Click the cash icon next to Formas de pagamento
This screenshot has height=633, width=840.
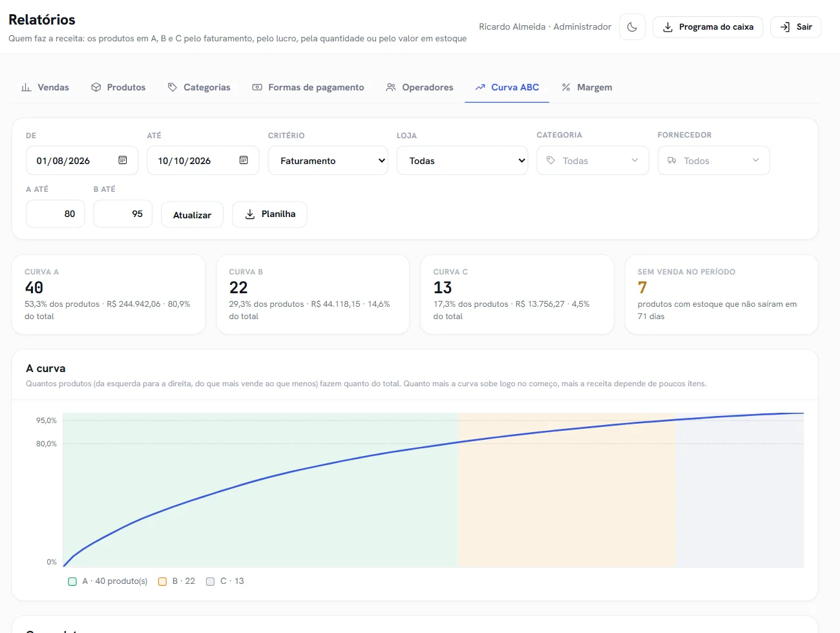click(x=257, y=87)
